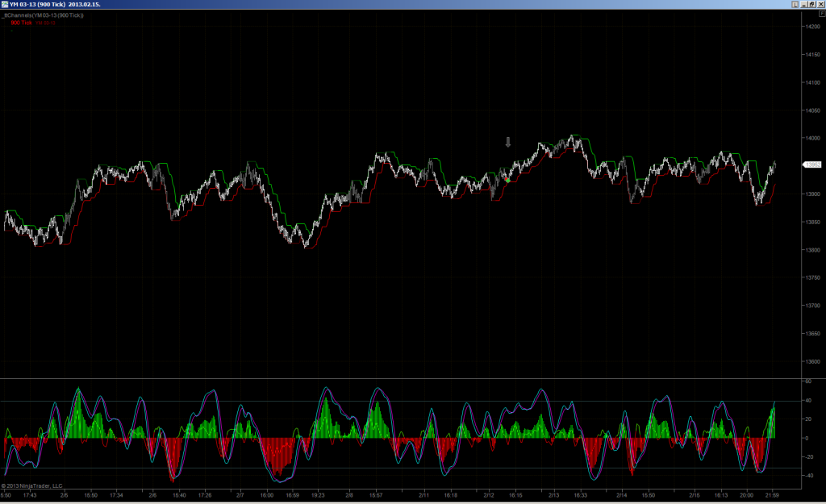Click the 2/11 date label on time axis
Viewport: 826px width, 504px height.
pyautogui.click(x=424, y=495)
